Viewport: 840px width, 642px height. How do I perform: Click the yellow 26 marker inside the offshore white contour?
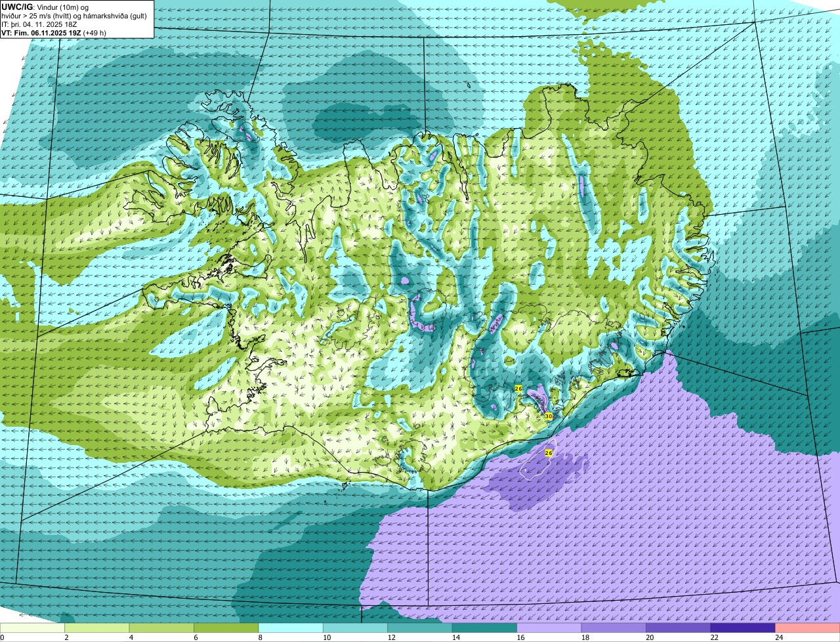tap(549, 453)
